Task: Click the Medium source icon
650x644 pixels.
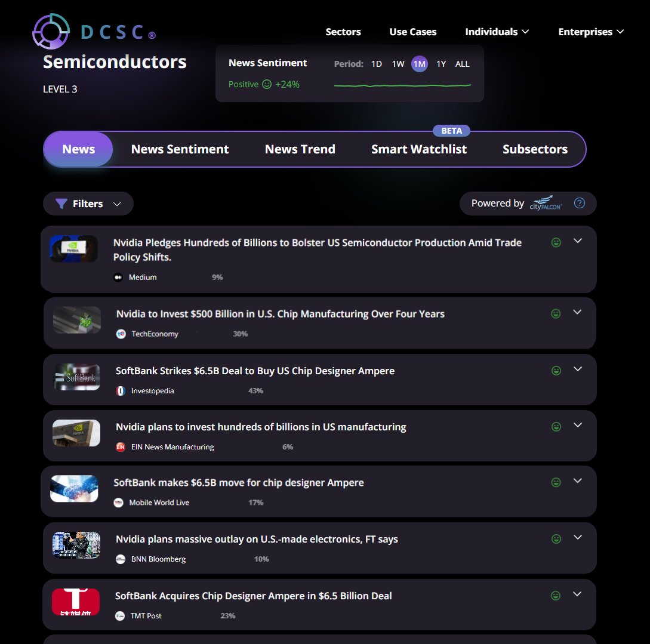Action: tap(118, 278)
